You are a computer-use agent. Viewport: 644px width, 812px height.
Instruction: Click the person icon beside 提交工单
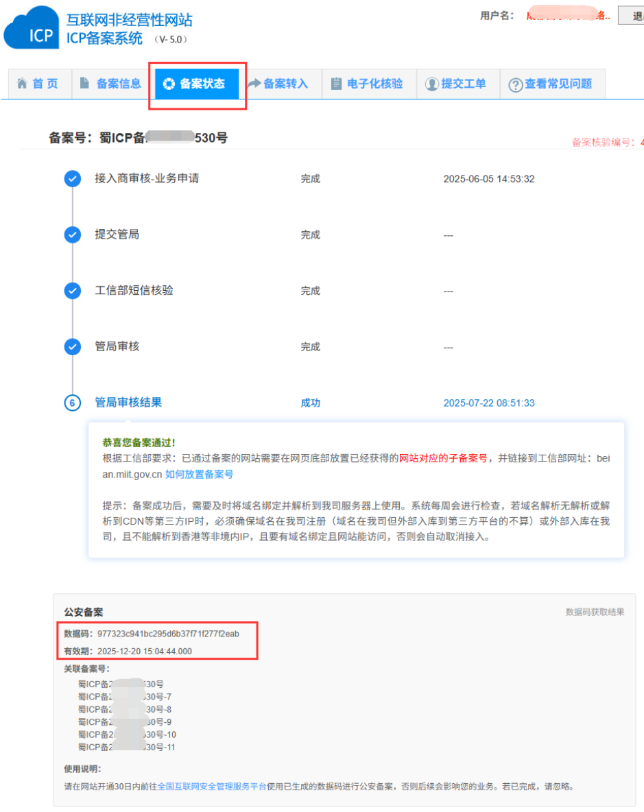point(431,84)
